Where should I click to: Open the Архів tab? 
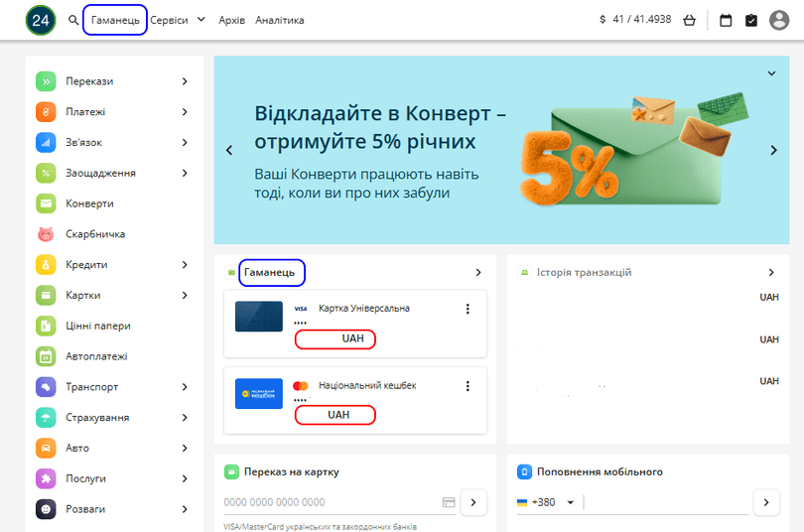(x=231, y=20)
